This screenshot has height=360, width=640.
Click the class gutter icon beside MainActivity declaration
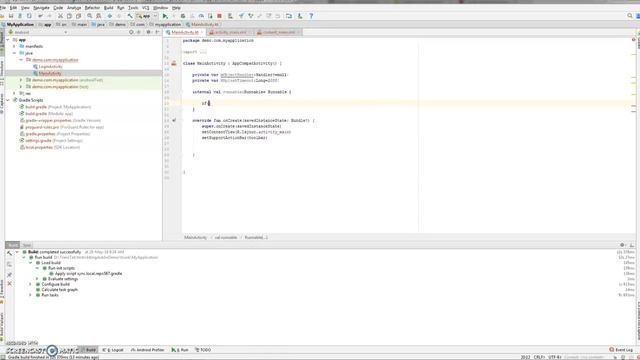click(174, 63)
